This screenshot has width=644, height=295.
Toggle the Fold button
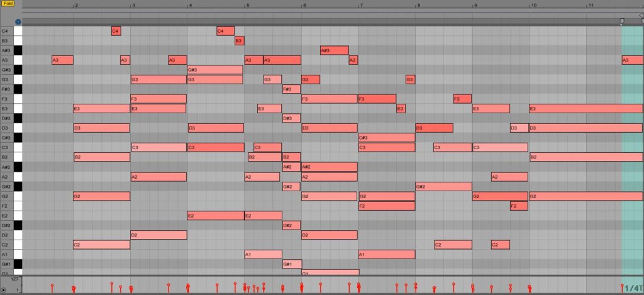click(8, 4)
